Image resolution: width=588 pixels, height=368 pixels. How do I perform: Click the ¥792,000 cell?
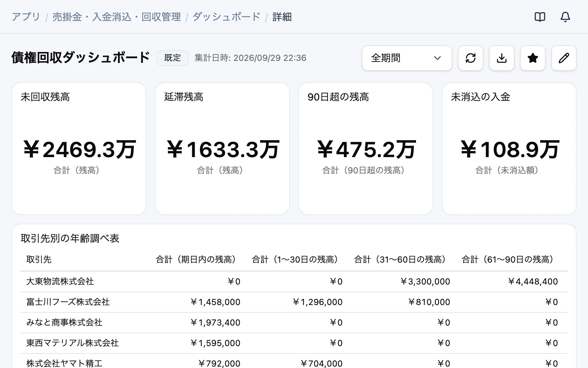click(x=219, y=363)
